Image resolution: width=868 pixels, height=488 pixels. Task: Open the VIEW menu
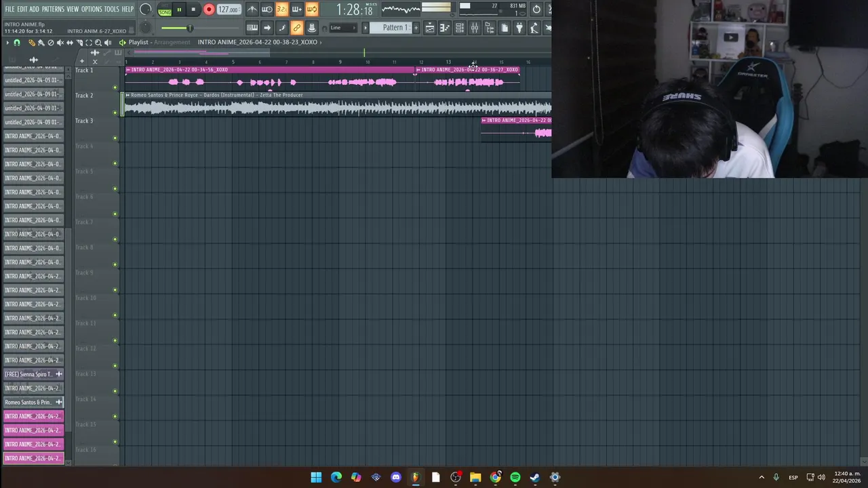click(x=73, y=9)
